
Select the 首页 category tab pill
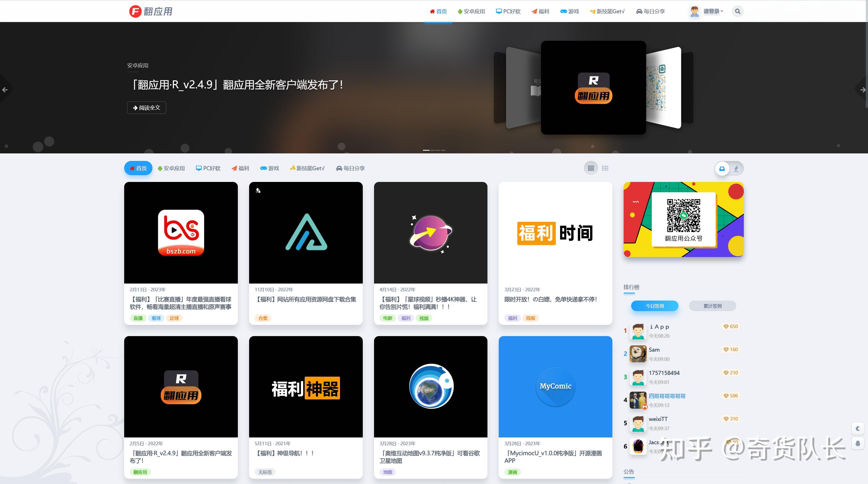click(x=138, y=168)
